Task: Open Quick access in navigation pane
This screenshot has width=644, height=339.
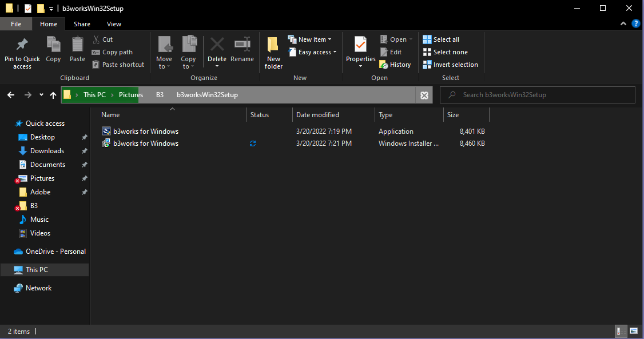Action: pyautogui.click(x=45, y=123)
